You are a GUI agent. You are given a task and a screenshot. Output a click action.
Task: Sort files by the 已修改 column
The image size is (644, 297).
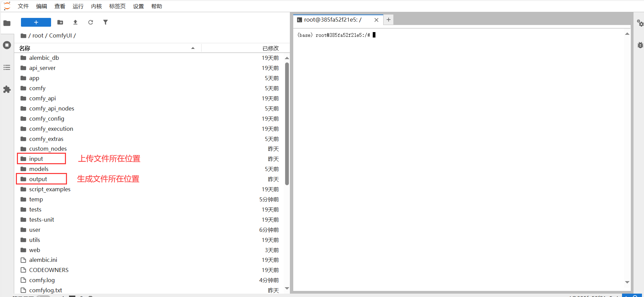[x=270, y=48]
